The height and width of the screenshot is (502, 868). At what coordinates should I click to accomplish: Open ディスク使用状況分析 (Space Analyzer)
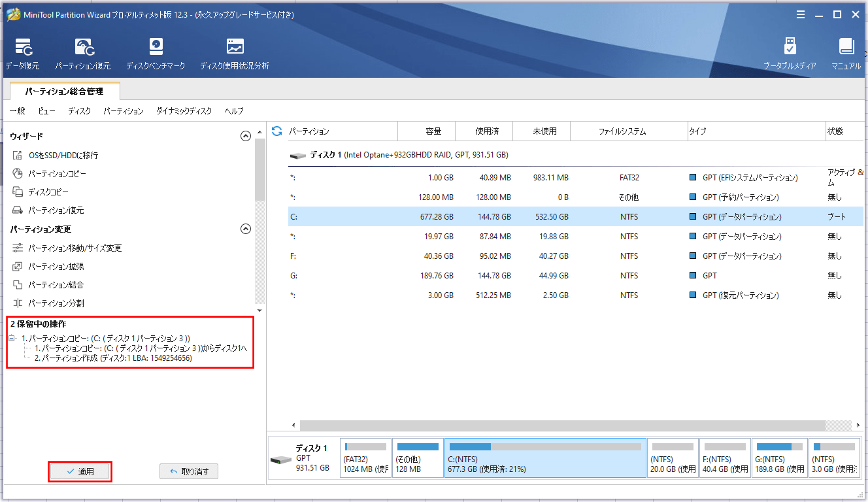[x=235, y=54]
